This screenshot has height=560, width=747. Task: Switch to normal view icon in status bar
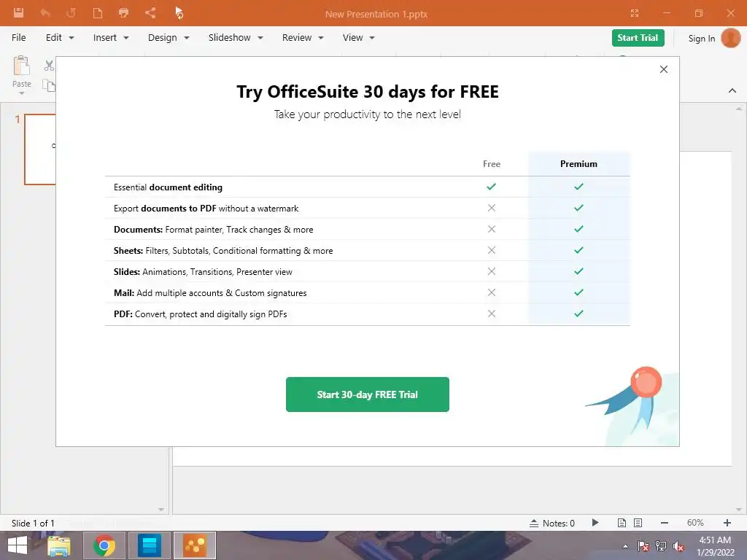[622, 523]
